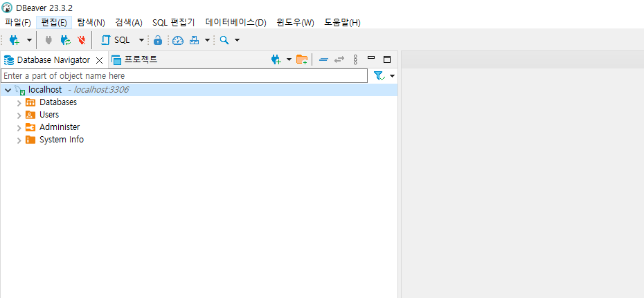Open the dashboard gauge icon
Screen dimensions: 644x298
(x=177, y=40)
